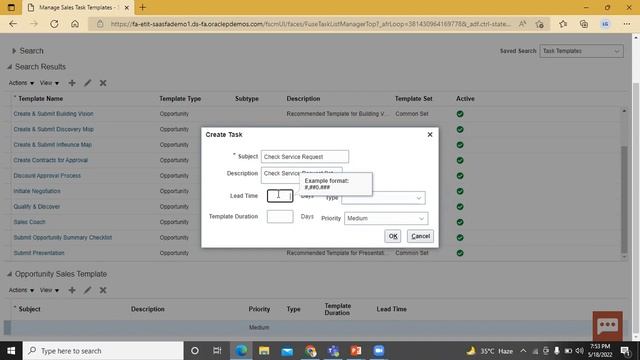Open Task View on the taskbar
640x360 pixels.
click(x=217, y=351)
